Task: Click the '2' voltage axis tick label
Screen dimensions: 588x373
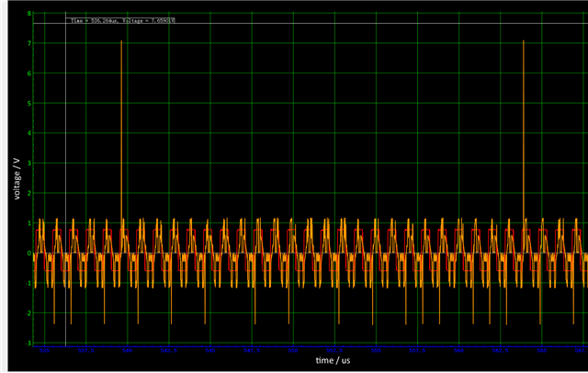Action: pyautogui.click(x=29, y=194)
